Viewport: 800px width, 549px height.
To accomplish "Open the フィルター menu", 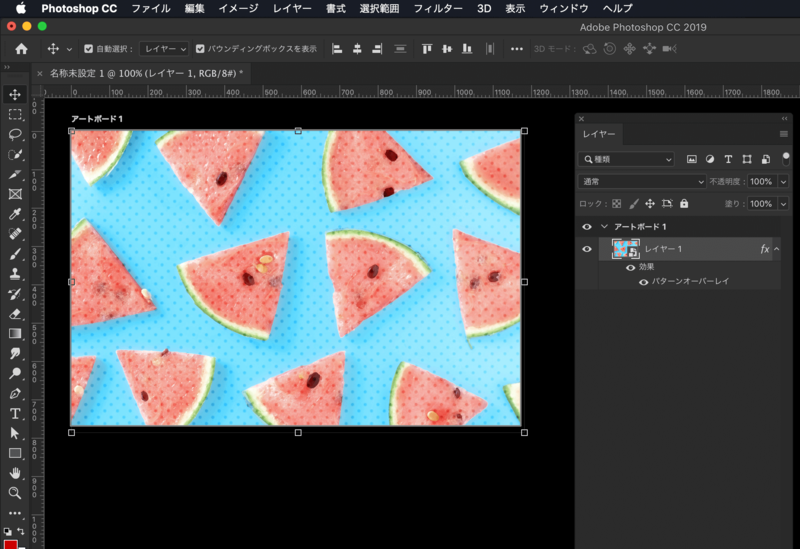I will point(438,8).
